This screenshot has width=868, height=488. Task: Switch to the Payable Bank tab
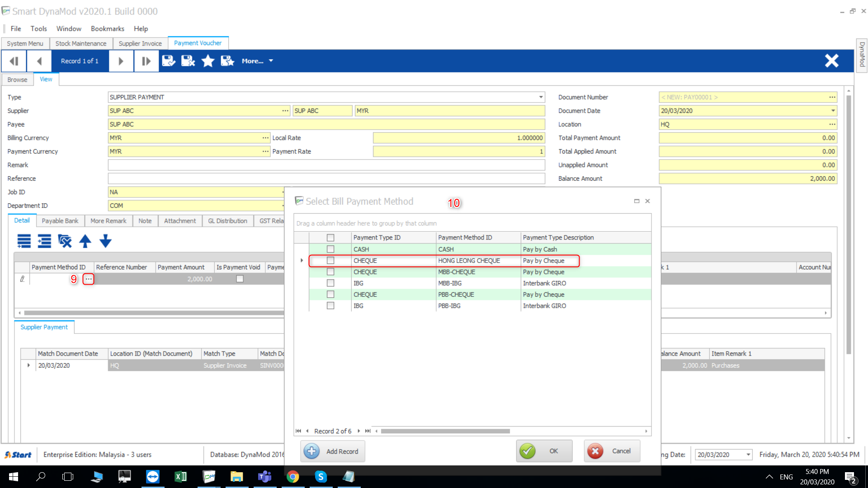point(60,221)
